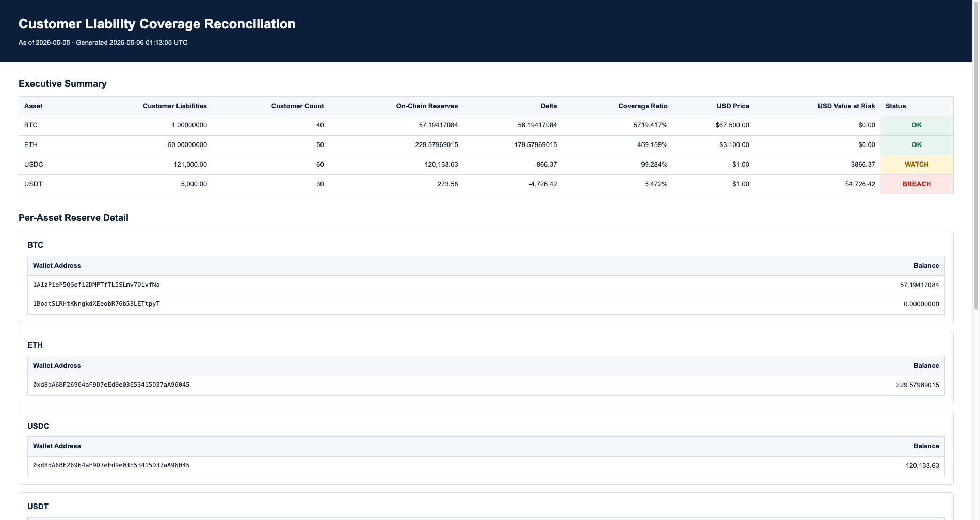Click ETH on-chain reserves 229.57969015 in summary

(437, 145)
